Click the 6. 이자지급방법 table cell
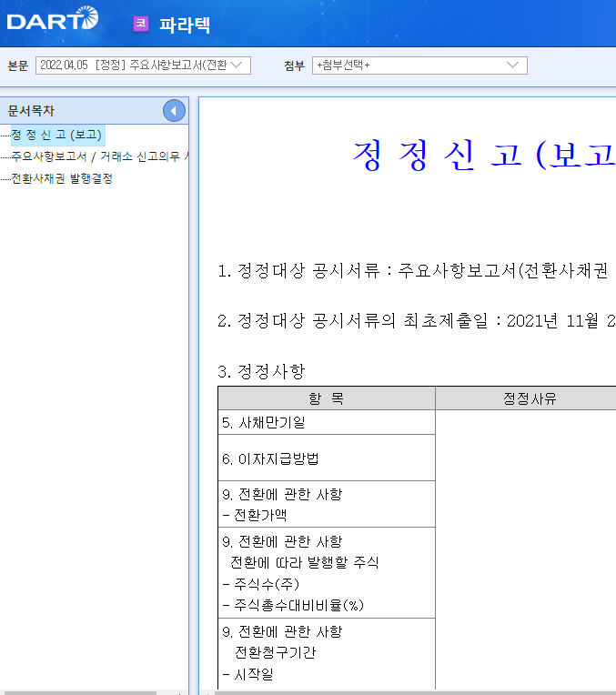 point(327,458)
